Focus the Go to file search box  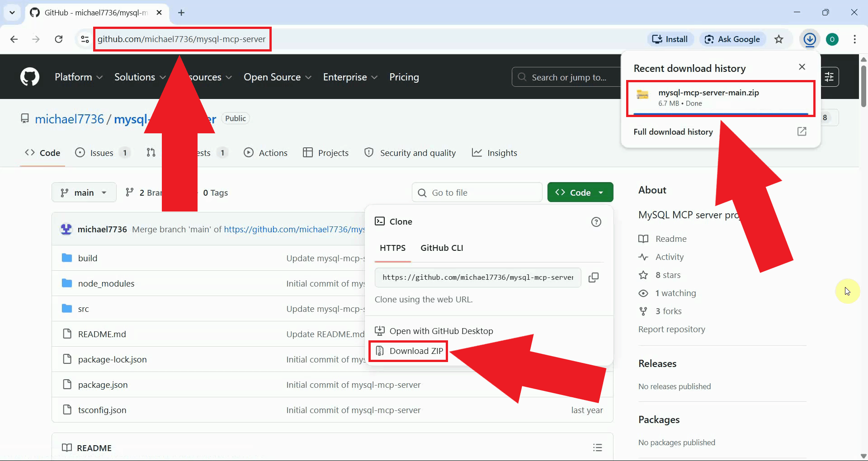[x=477, y=193]
